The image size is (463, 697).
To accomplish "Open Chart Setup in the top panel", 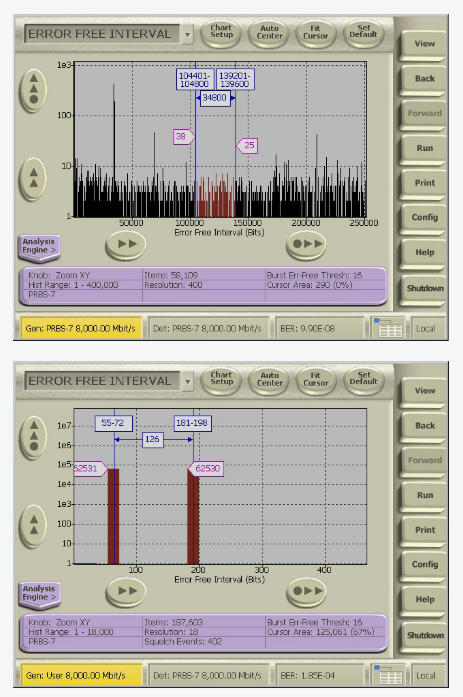I will pyautogui.click(x=221, y=33).
